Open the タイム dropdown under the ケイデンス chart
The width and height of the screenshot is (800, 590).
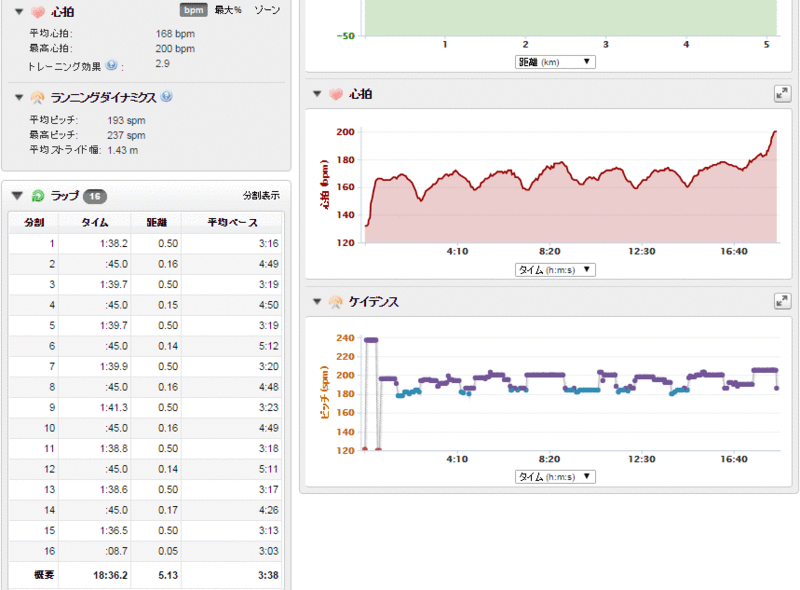(x=555, y=477)
